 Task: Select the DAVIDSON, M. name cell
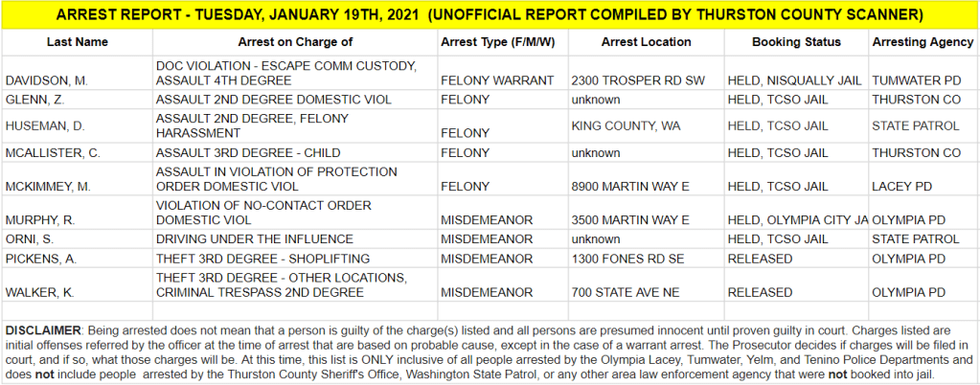tap(47, 81)
